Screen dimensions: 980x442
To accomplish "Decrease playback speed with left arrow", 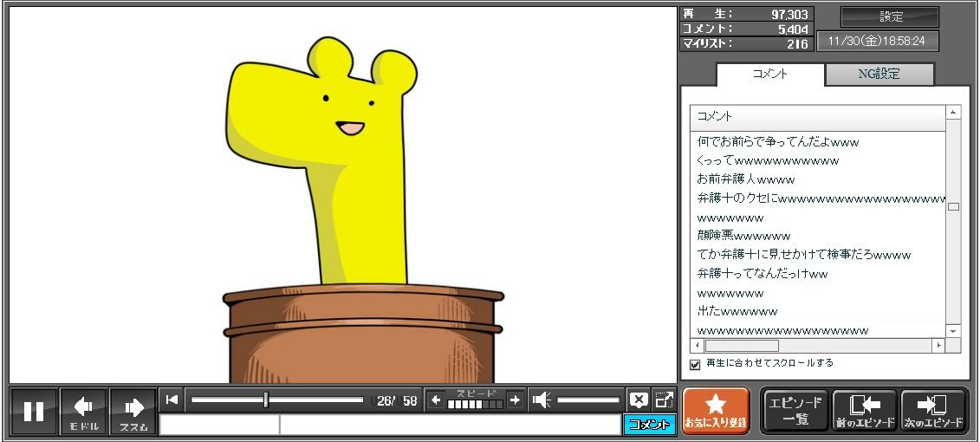I will (436, 400).
